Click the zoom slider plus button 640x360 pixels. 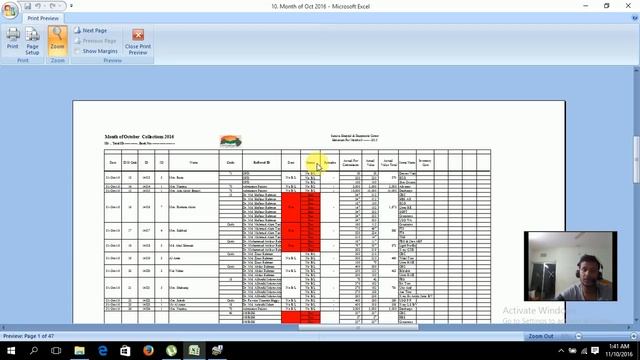pos(633,336)
